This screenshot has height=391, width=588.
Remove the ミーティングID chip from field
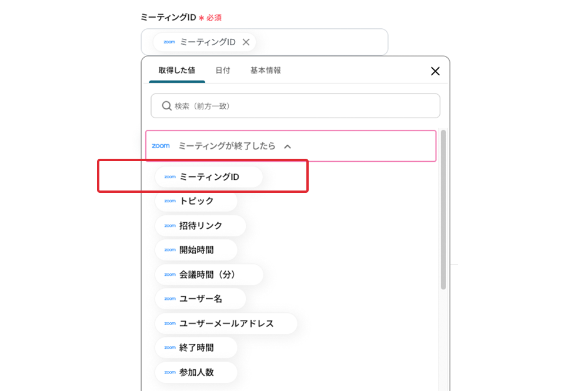pyautogui.click(x=246, y=42)
